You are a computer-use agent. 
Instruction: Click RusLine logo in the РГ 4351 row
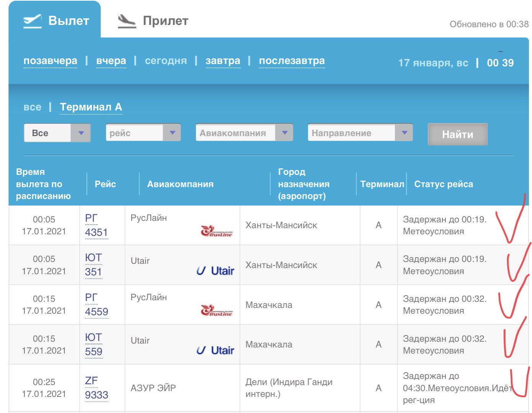pyautogui.click(x=217, y=231)
